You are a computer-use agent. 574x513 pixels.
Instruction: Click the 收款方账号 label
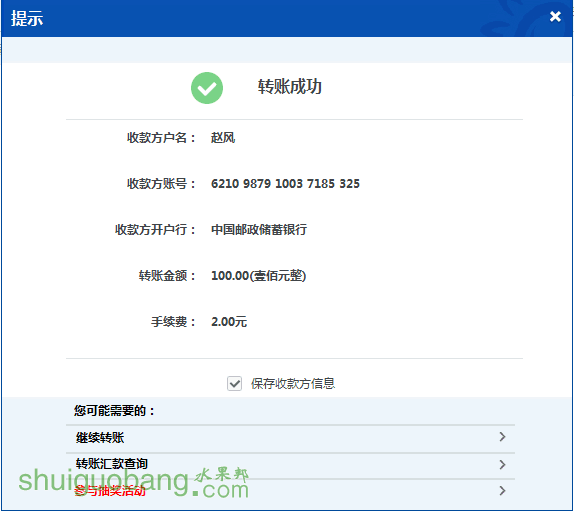161,183
